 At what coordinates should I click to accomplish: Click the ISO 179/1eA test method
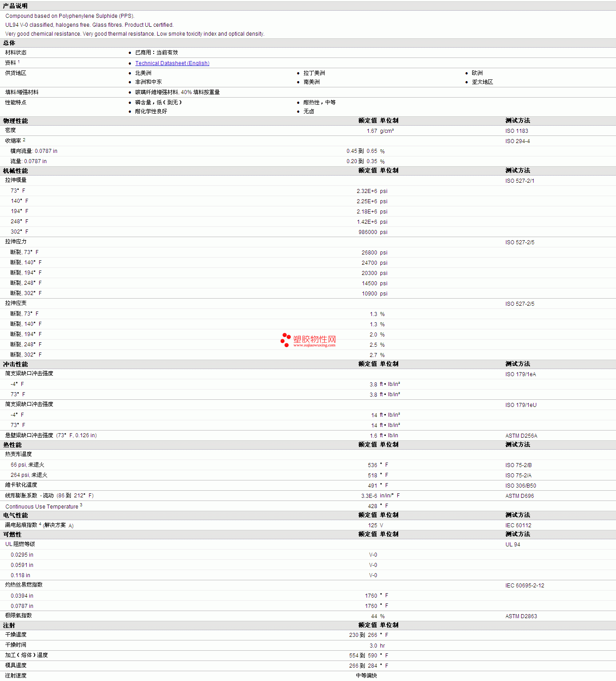[521, 374]
